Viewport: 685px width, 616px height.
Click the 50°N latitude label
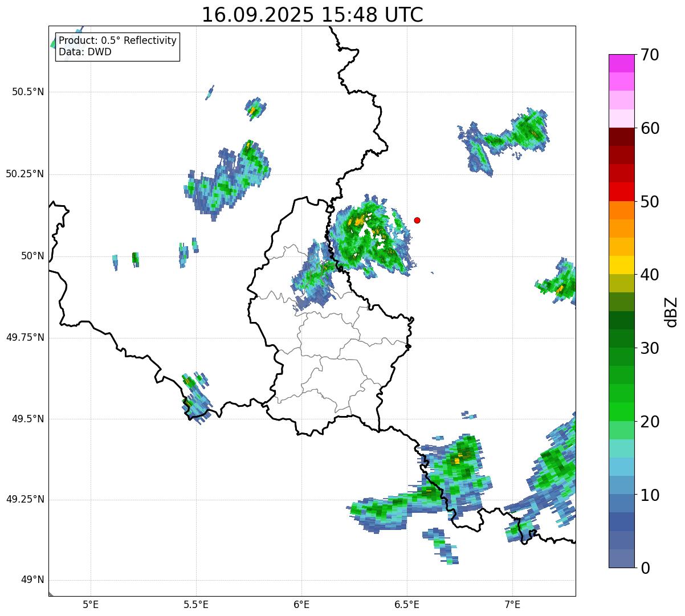tap(32, 256)
